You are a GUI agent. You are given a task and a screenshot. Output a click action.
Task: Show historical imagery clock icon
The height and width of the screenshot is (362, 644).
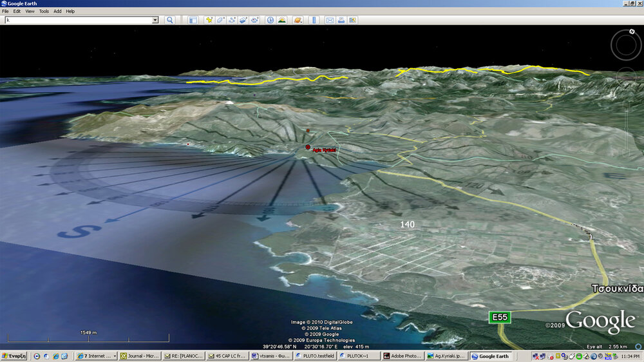[x=270, y=20]
